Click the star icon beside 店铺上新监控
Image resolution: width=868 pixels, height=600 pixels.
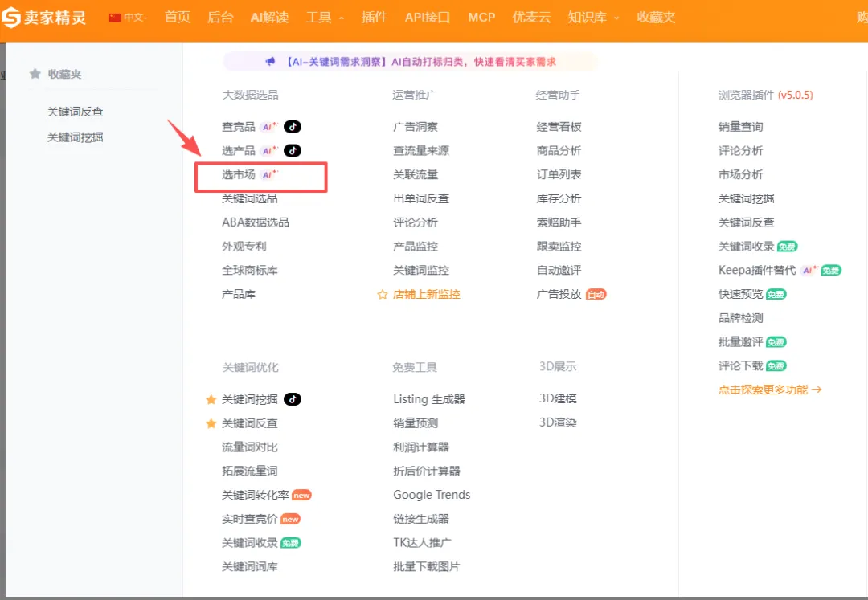tap(382, 294)
